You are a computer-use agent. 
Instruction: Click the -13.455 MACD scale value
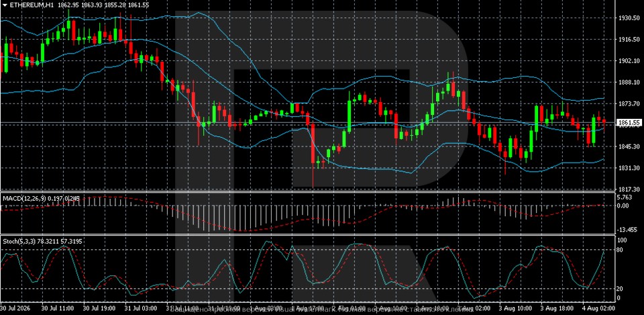[x=629, y=230]
